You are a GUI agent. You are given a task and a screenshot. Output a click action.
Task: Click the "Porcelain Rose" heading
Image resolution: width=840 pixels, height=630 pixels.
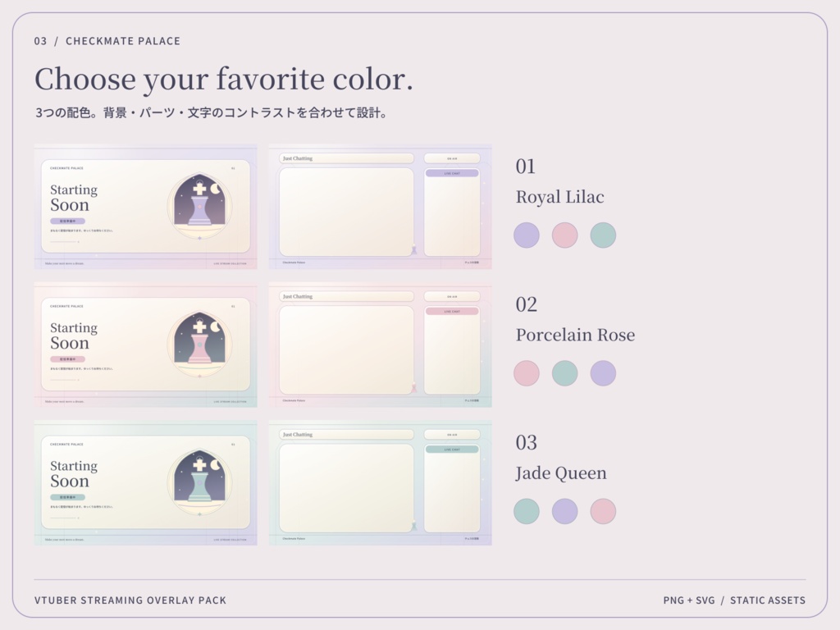tap(575, 335)
